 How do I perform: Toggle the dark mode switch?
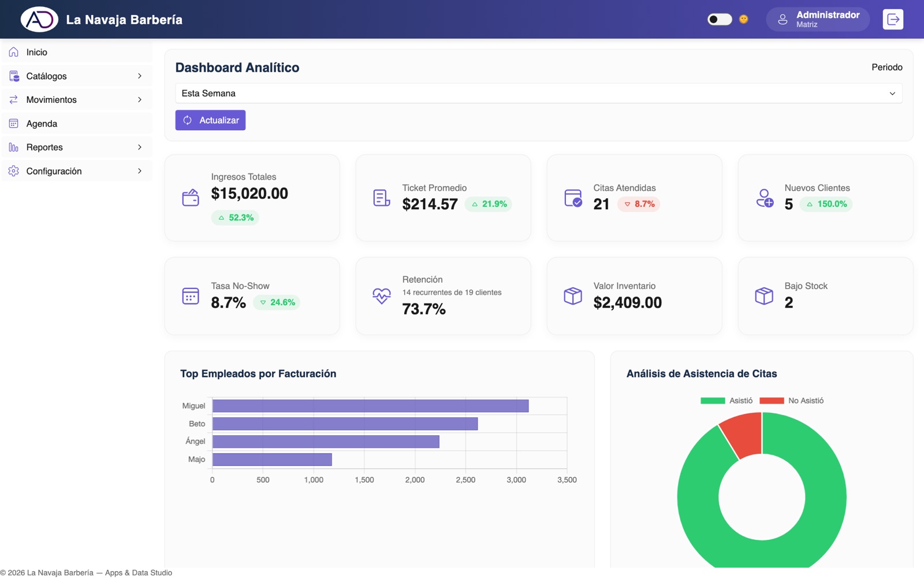[720, 19]
